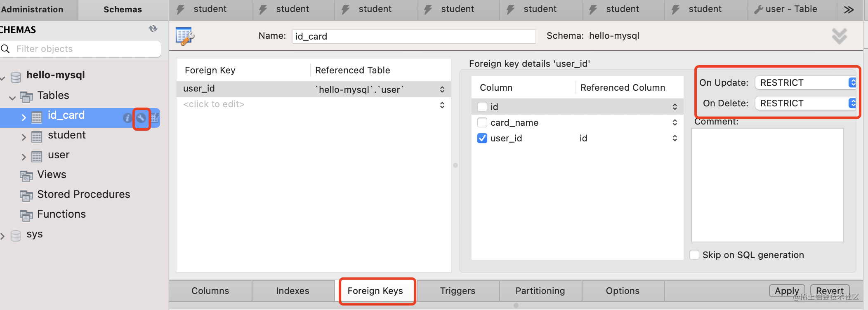Open the On Delete dropdown
The height and width of the screenshot is (310, 868).
click(x=805, y=103)
